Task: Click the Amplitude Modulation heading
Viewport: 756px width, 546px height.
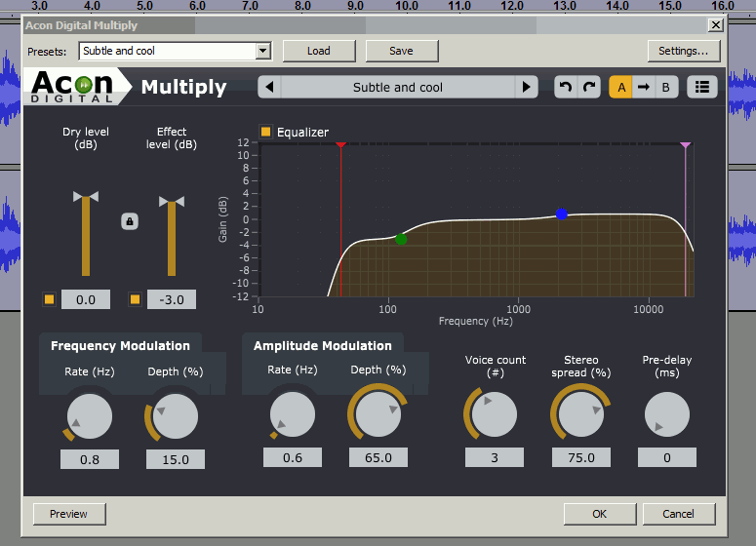Action: [323, 345]
